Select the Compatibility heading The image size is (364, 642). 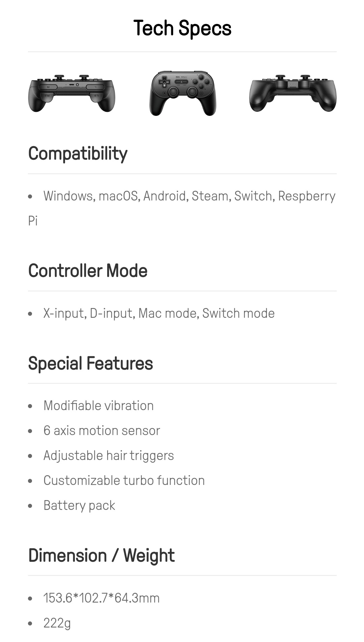[x=78, y=154]
